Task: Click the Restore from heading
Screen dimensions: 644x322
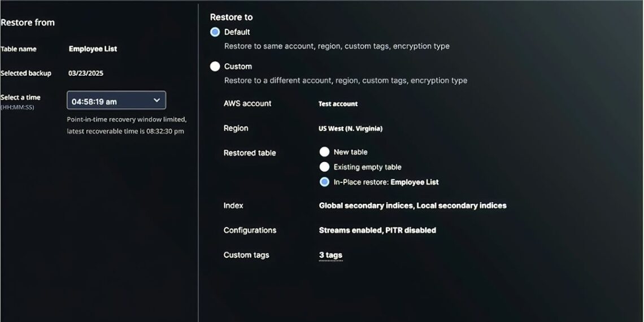Action: (28, 23)
